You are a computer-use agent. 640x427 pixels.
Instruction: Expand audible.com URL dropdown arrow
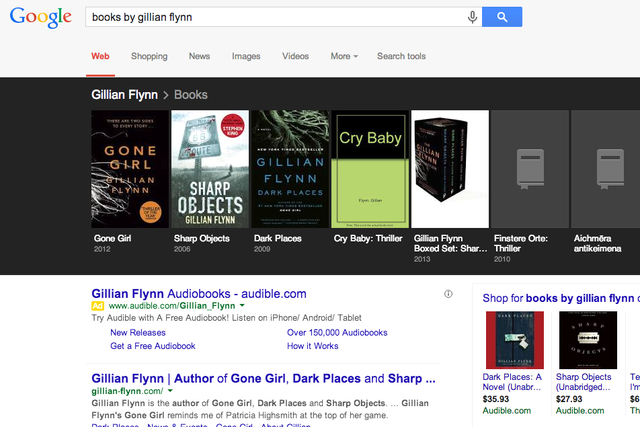pos(242,305)
